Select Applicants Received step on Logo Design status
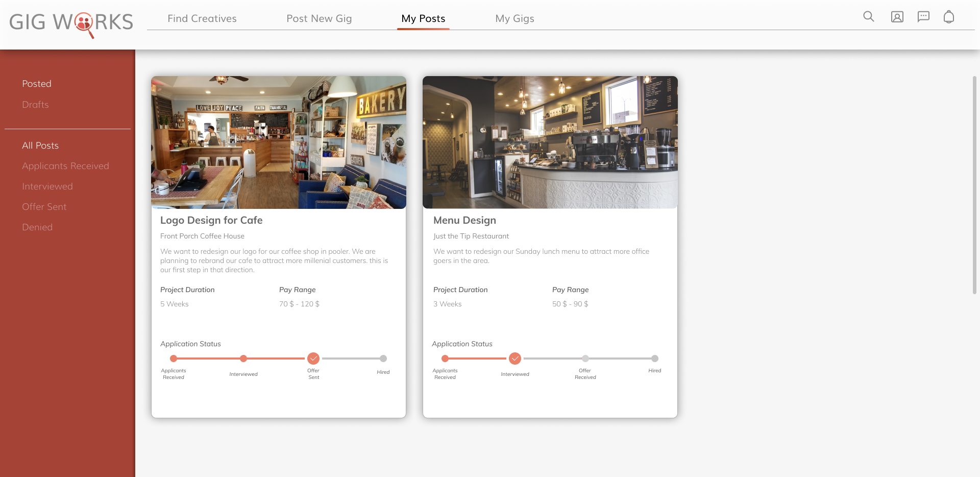 174,359
